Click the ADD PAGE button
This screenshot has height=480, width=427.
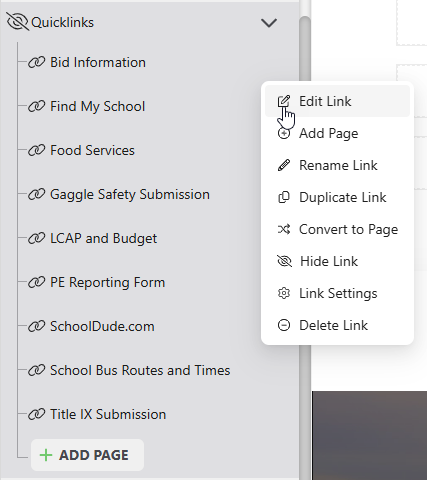coord(87,455)
